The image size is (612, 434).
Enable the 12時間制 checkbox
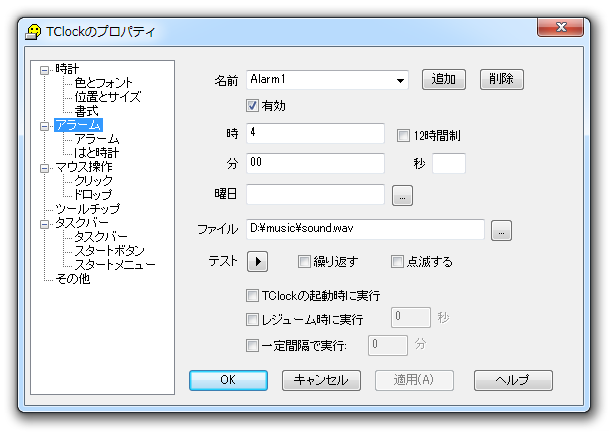coord(403,136)
